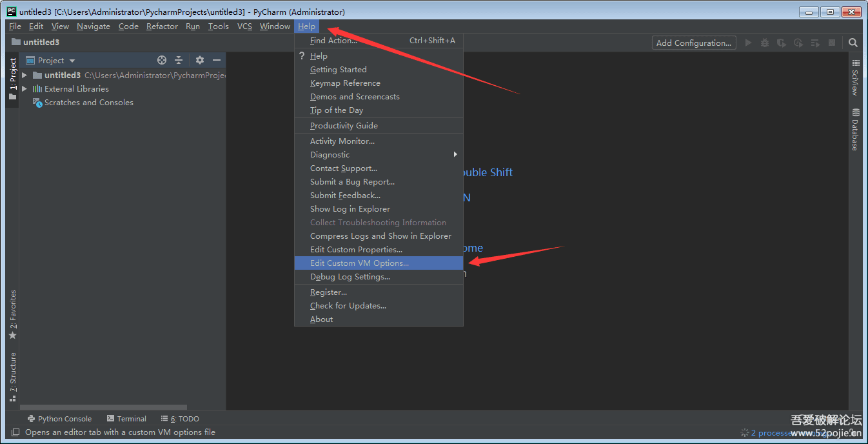Click the locate/scroll-from-source crosshair icon

pos(162,60)
